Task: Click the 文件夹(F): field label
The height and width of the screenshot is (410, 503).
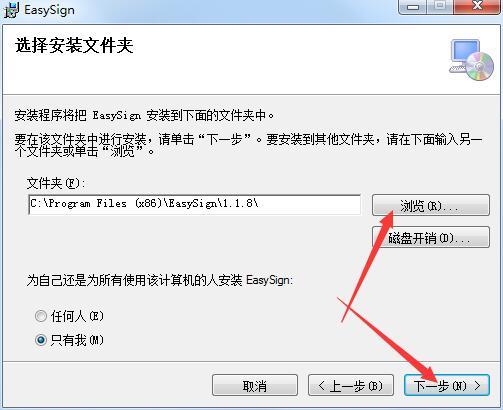Action: [x=56, y=183]
